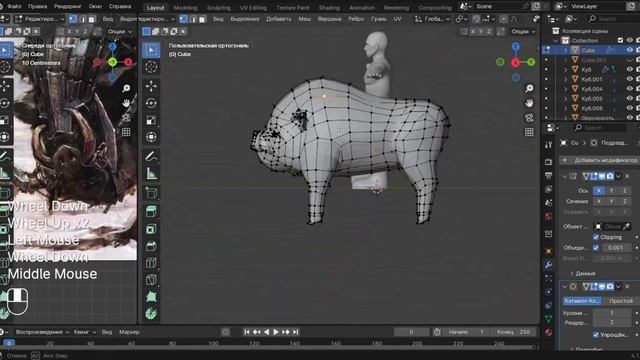Enable face select mode in main viewport
640x360 pixels.
click(x=202, y=19)
